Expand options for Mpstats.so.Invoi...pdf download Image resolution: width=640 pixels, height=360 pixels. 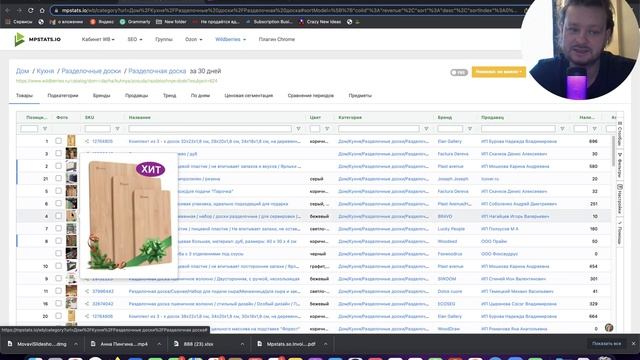point(325,344)
